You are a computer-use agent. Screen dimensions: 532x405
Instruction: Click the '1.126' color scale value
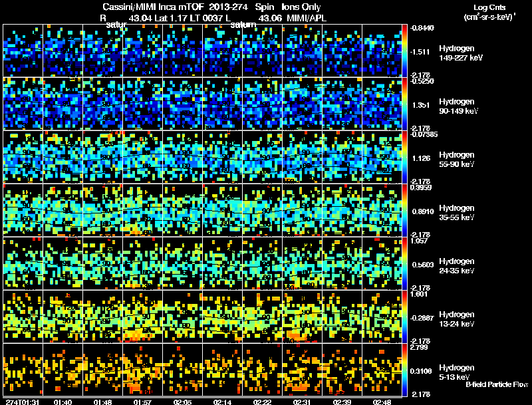pos(421,158)
